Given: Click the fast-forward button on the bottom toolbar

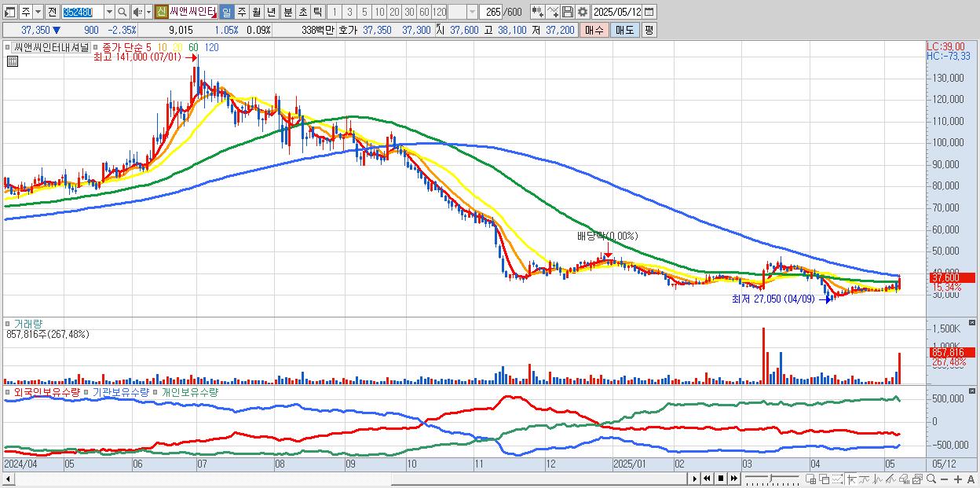Looking at the screenshot, I should click(733, 479).
